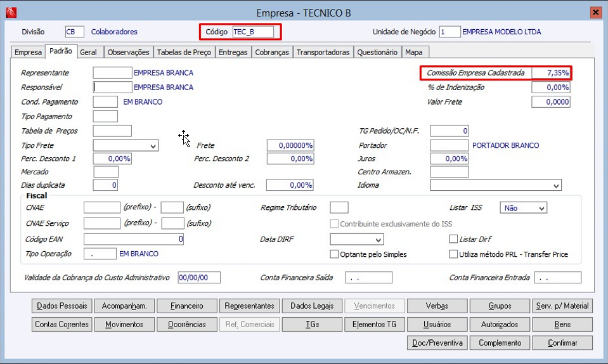The height and width of the screenshot is (364, 608).
Task: Click the Regime Tributário field
Action: 339,207
